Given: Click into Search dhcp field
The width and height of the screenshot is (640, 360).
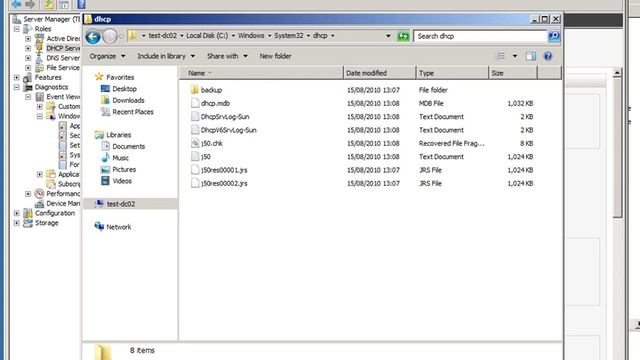Looking at the screenshot, I should tap(480, 36).
